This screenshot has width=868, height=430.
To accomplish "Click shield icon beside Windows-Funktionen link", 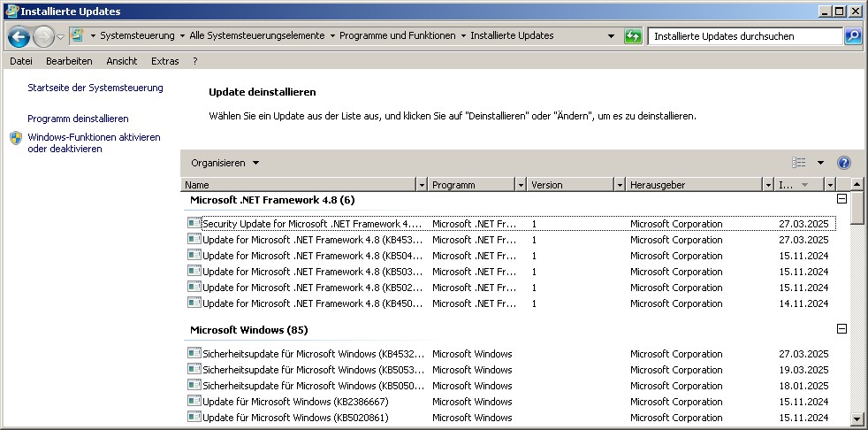I will coord(16,138).
